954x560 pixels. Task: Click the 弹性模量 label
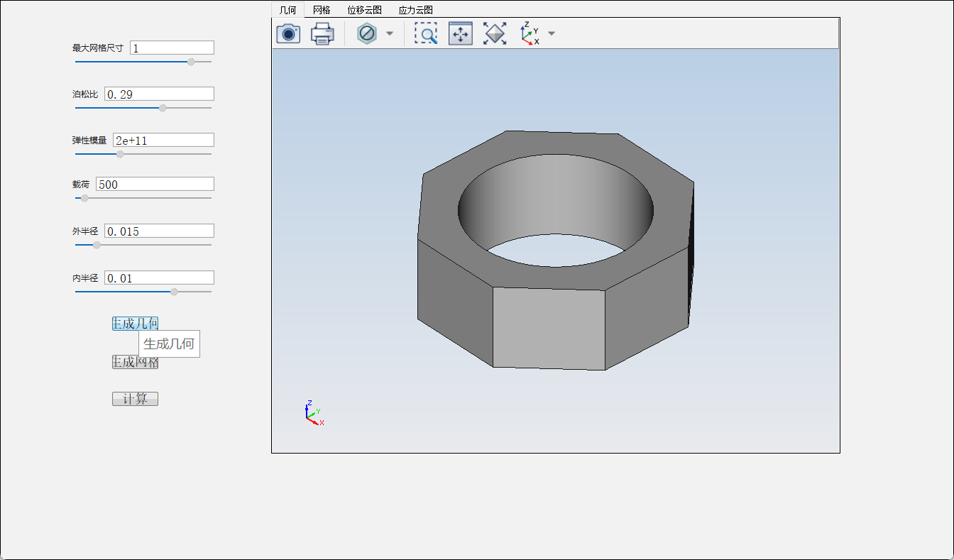(89, 141)
